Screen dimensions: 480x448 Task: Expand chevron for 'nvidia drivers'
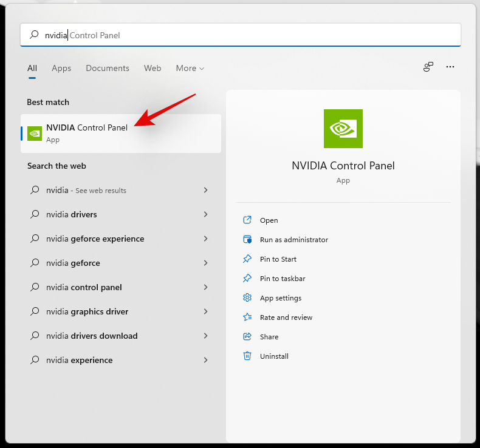click(x=206, y=214)
